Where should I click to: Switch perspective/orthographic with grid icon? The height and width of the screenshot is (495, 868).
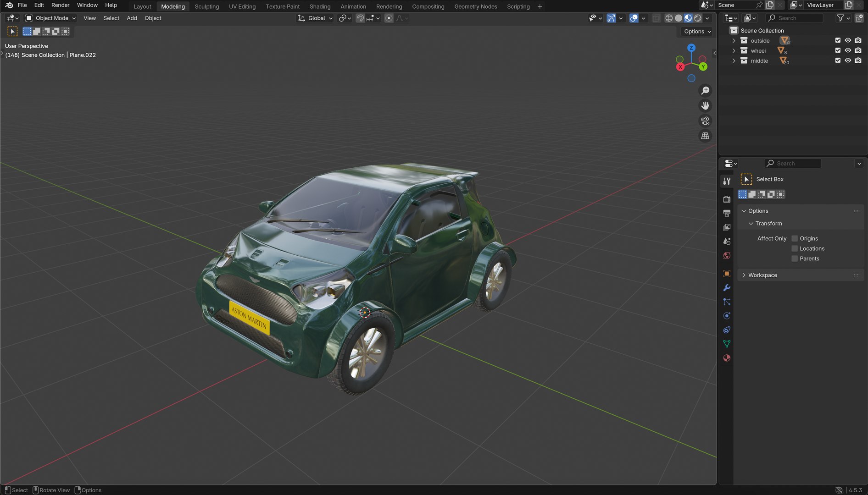coord(705,136)
